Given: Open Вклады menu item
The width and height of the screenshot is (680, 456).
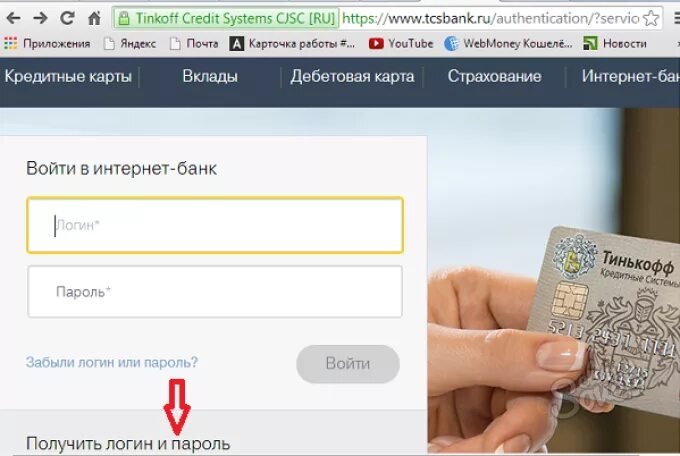Looking at the screenshot, I should point(210,76).
